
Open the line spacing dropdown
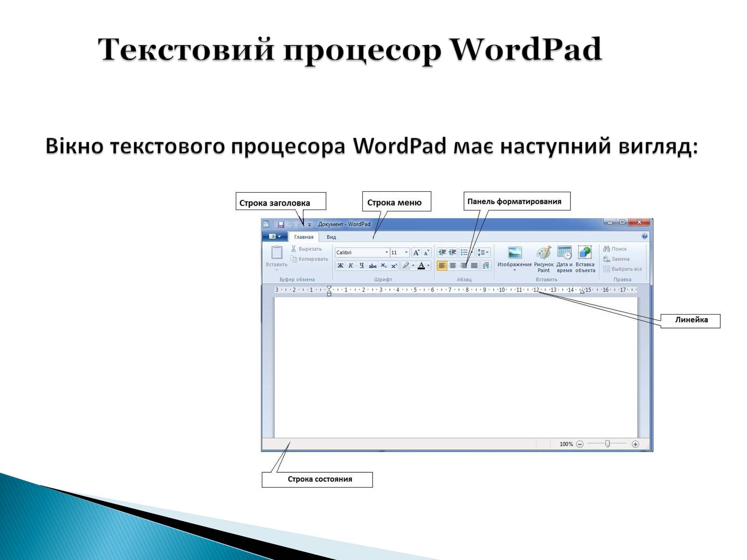pyautogui.click(x=483, y=252)
